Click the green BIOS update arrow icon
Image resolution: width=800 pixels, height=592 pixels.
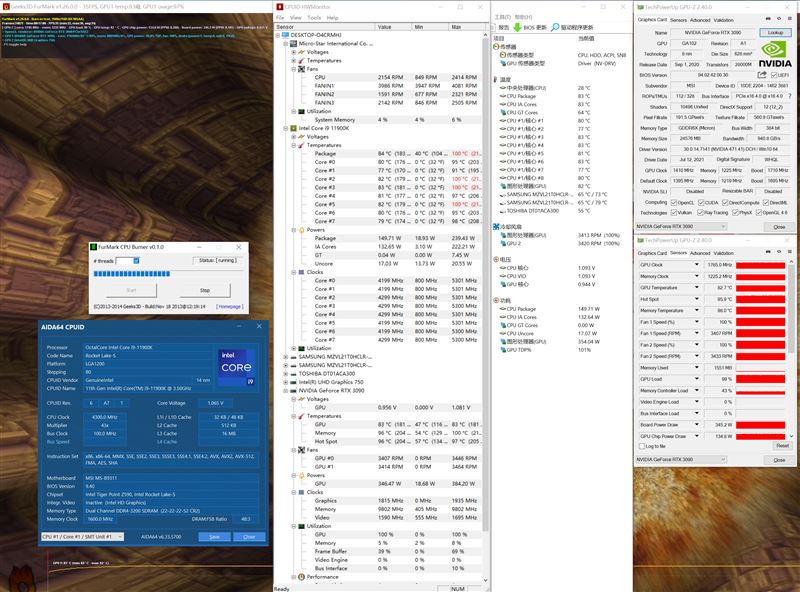pyautogui.click(x=517, y=27)
